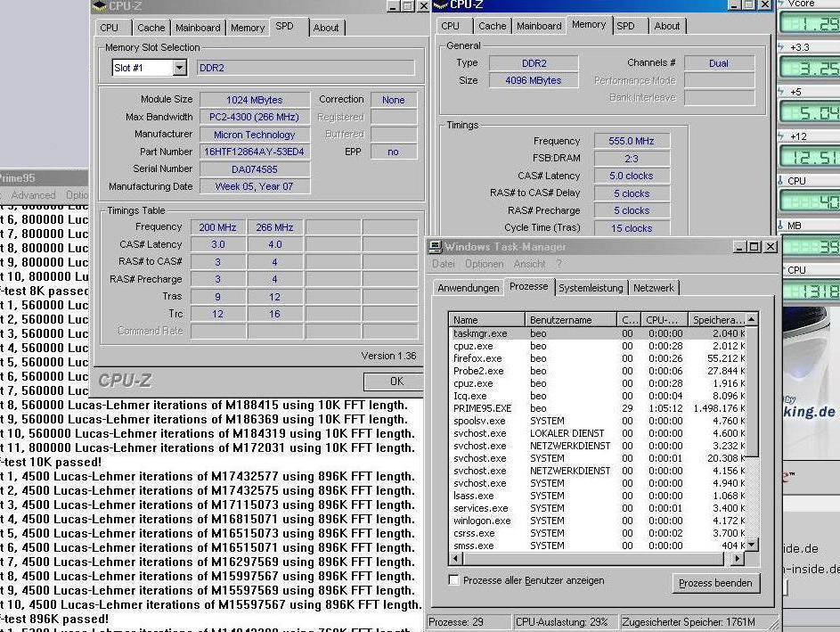Click CPU-Z icon in Memory window title bar
840x632 pixels.
pyautogui.click(x=440, y=5)
